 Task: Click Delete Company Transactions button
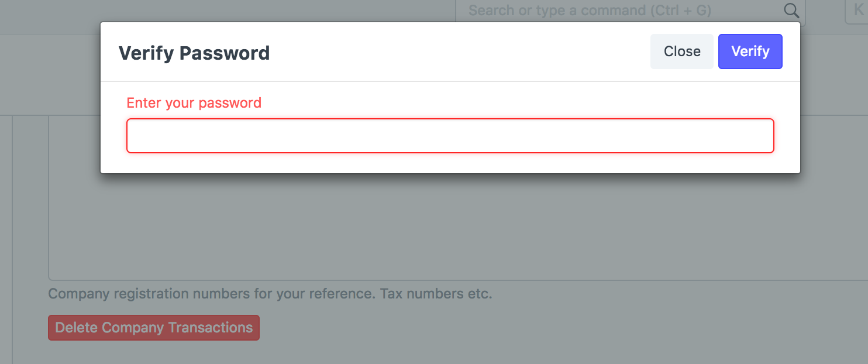click(x=153, y=328)
